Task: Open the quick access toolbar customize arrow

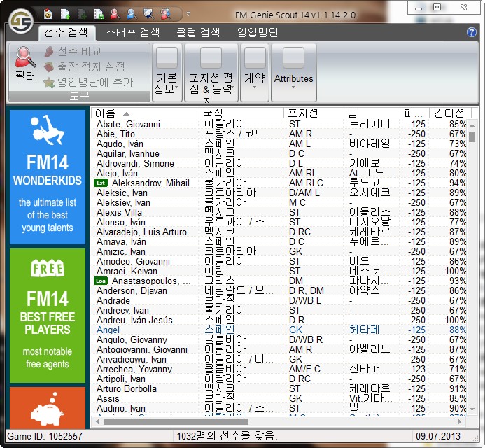Action: (188, 13)
